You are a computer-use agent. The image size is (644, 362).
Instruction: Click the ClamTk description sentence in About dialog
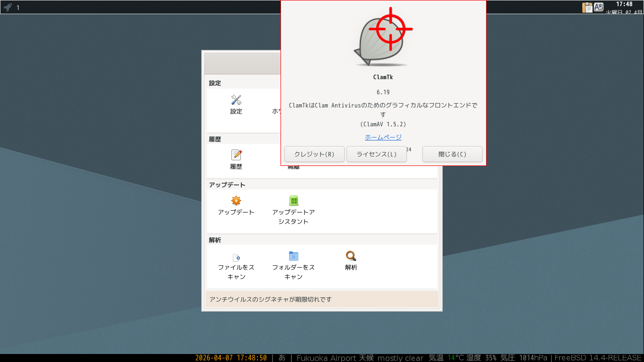point(383,110)
